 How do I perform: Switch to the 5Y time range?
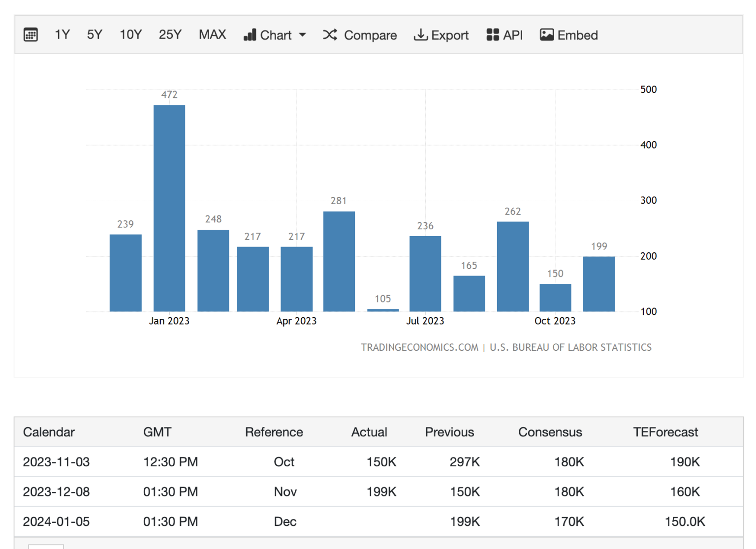point(94,35)
